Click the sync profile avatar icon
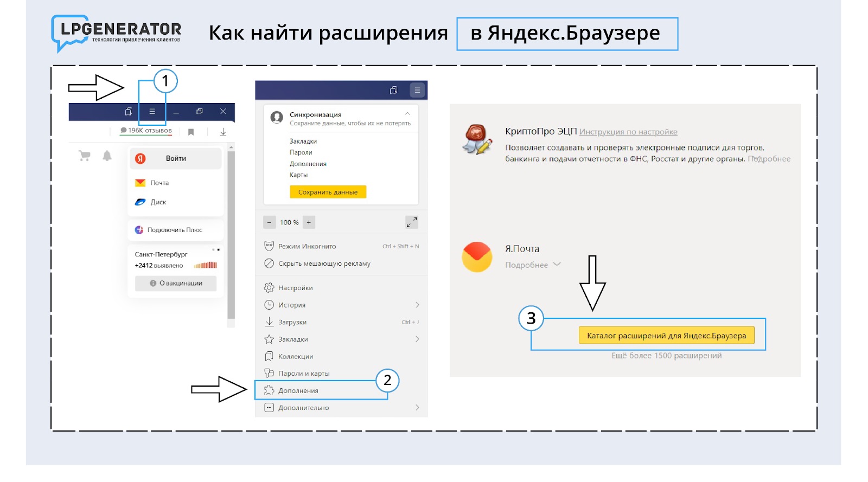Viewport: 868px width, 482px height. pos(277,117)
